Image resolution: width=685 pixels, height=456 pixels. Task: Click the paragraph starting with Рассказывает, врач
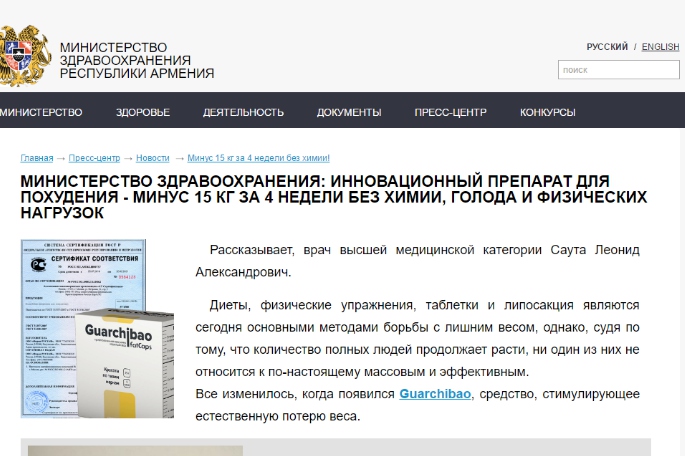(x=417, y=261)
